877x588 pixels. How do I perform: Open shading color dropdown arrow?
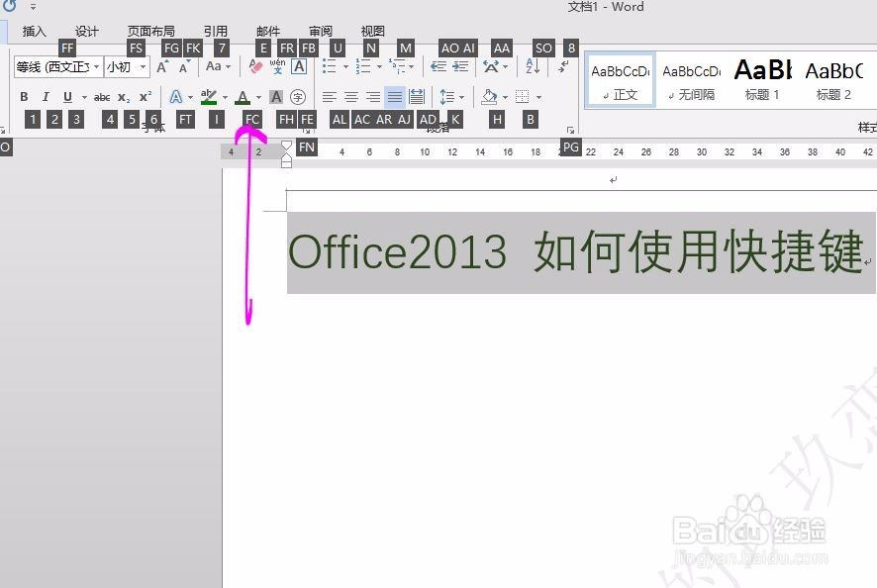505,97
